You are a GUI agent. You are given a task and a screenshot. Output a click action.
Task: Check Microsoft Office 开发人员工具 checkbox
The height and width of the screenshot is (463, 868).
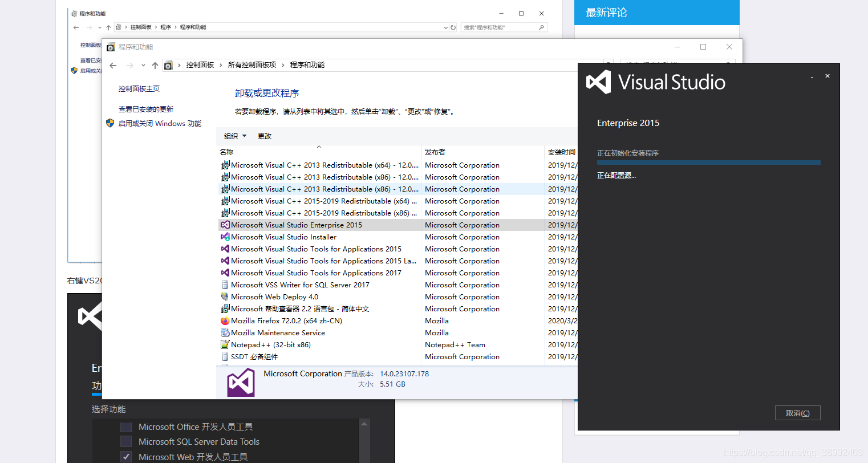point(126,427)
